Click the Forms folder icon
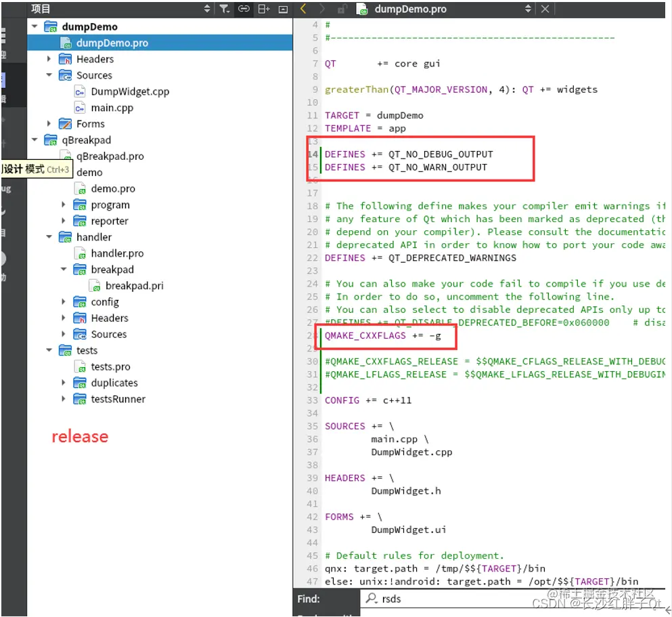 [x=65, y=124]
